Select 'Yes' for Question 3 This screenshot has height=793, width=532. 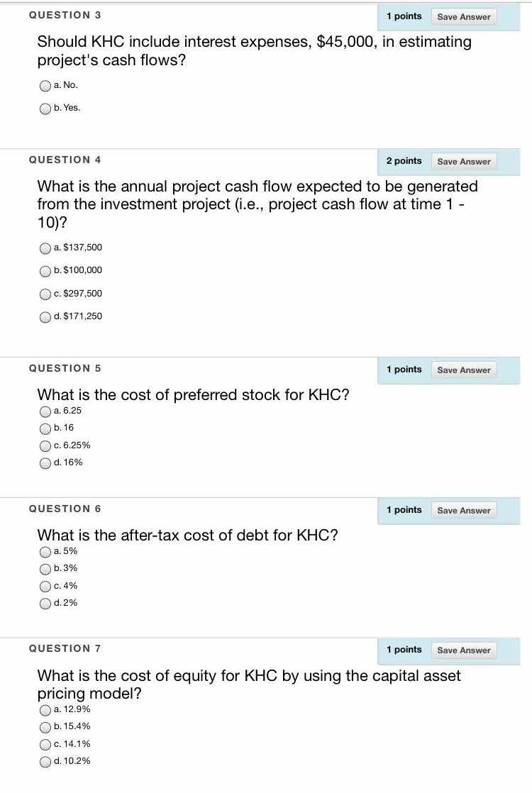(45, 109)
